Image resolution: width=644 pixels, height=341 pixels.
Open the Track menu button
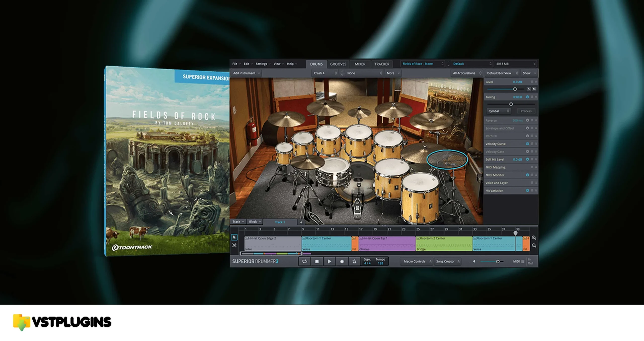click(238, 222)
